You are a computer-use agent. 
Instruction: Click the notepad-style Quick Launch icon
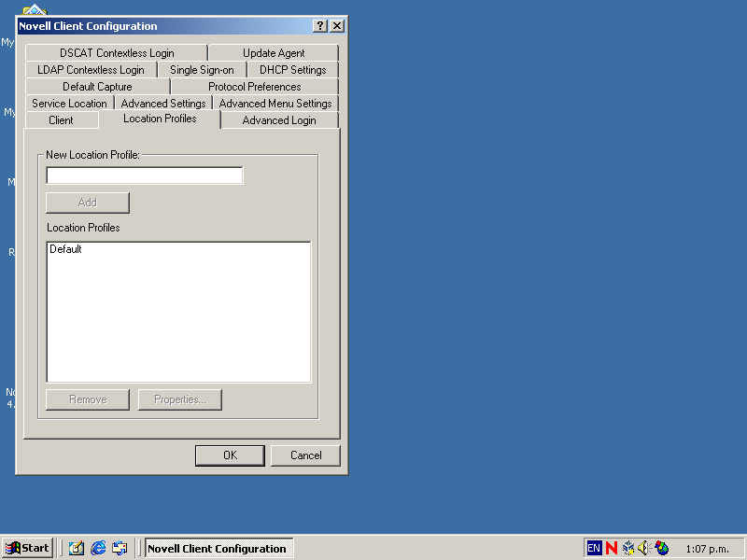point(77,548)
